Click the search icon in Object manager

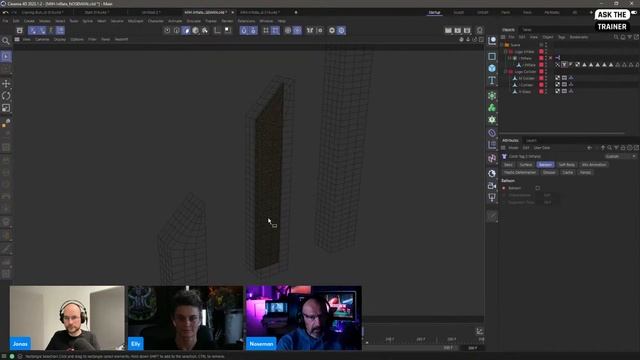click(616, 37)
